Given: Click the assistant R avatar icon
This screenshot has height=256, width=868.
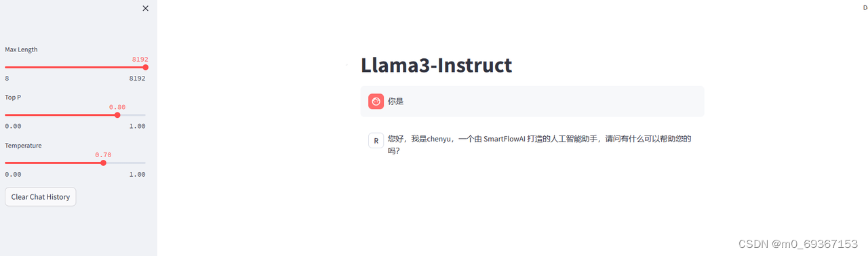Looking at the screenshot, I should pyautogui.click(x=376, y=140).
